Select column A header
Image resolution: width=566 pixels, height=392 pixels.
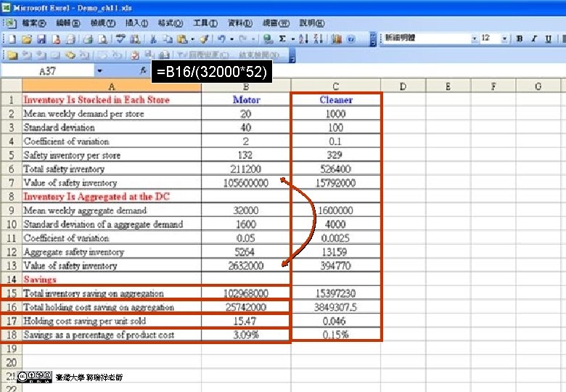coord(112,86)
